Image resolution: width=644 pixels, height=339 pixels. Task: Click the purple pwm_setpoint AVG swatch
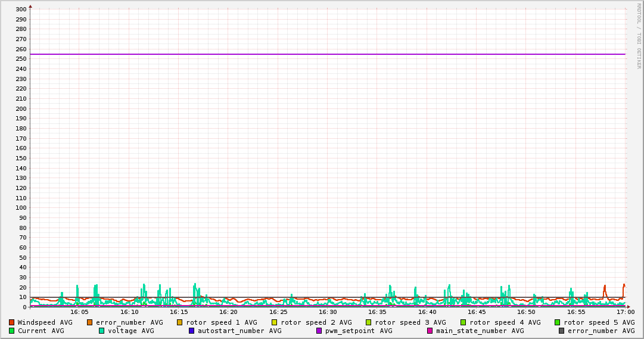point(319,331)
